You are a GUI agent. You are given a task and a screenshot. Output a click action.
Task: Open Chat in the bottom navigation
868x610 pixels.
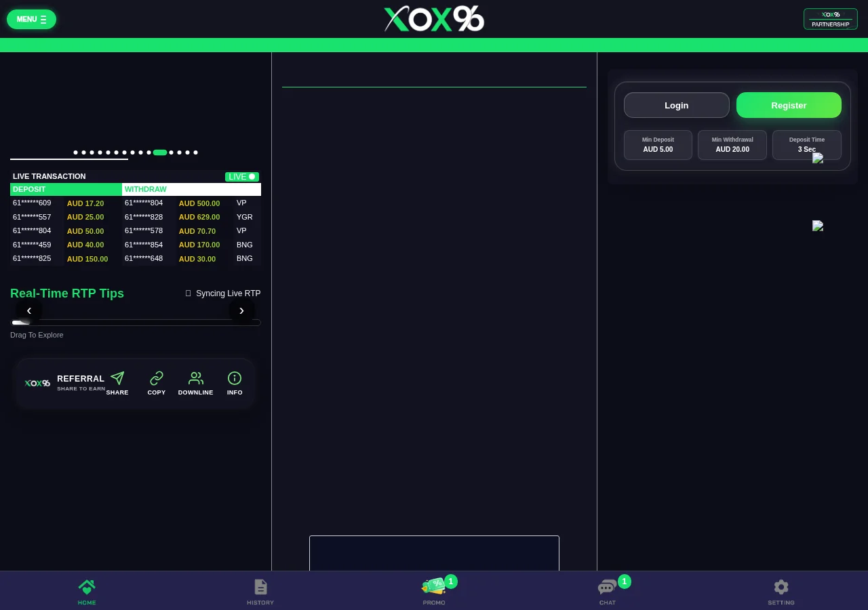[x=608, y=591]
